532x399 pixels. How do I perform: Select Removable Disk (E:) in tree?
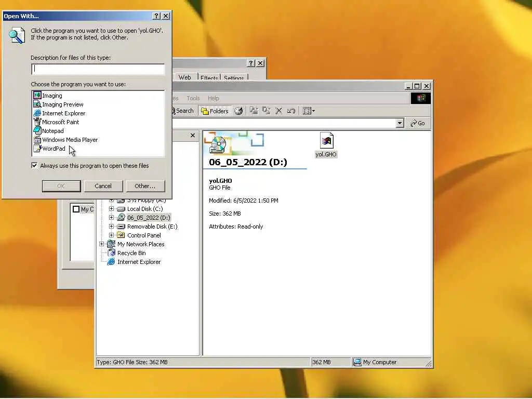(x=152, y=227)
